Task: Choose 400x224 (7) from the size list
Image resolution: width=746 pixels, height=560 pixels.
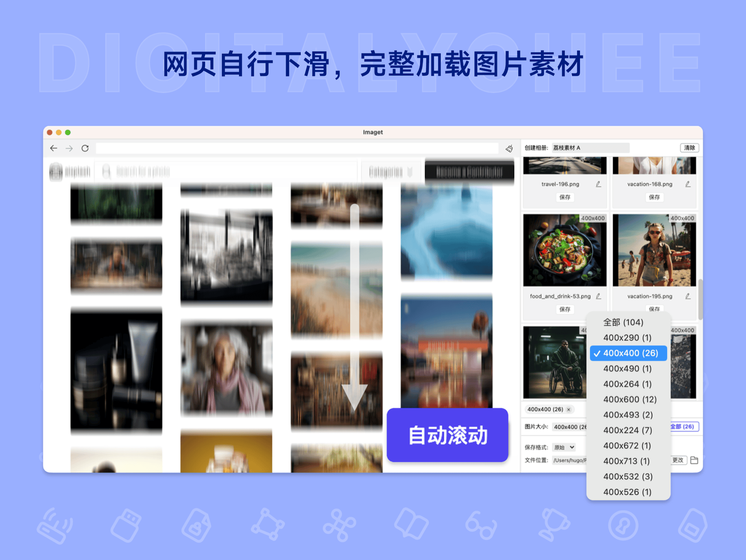Action: point(629,430)
